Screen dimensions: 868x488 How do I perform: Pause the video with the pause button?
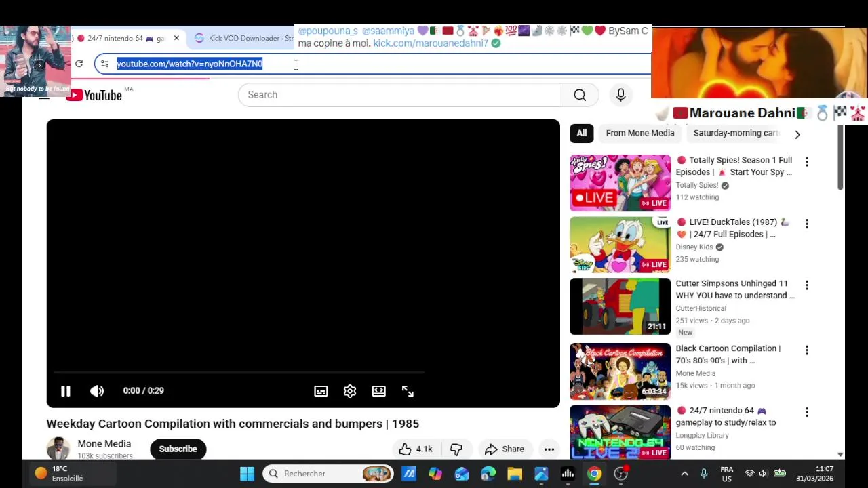[x=66, y=391]
